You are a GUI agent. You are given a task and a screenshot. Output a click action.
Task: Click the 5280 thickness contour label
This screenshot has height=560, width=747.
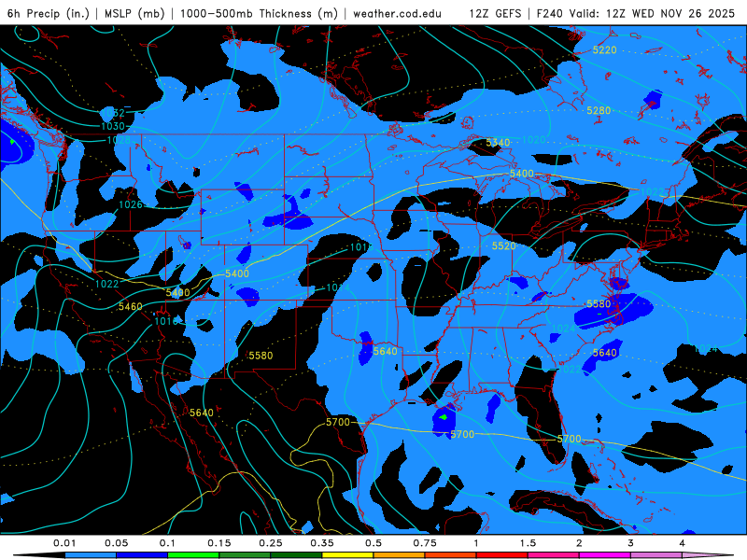(x=599, y=110)
